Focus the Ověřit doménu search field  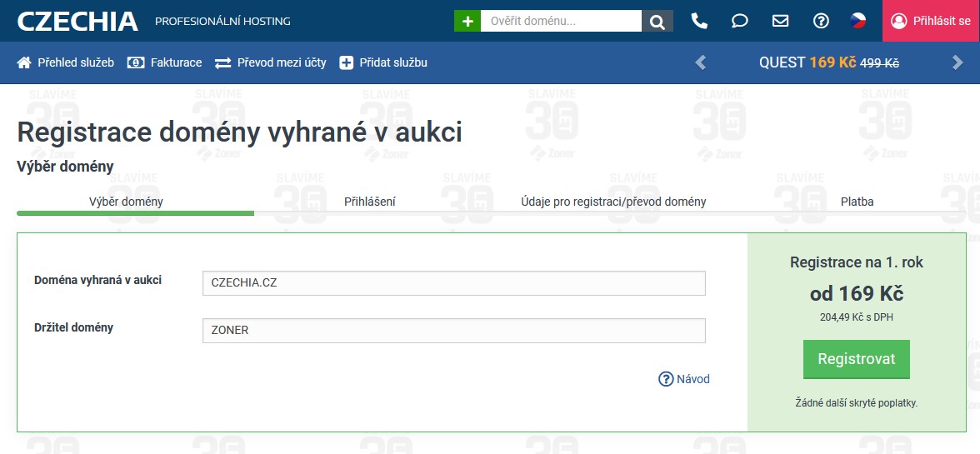click(x=561, y=21)
